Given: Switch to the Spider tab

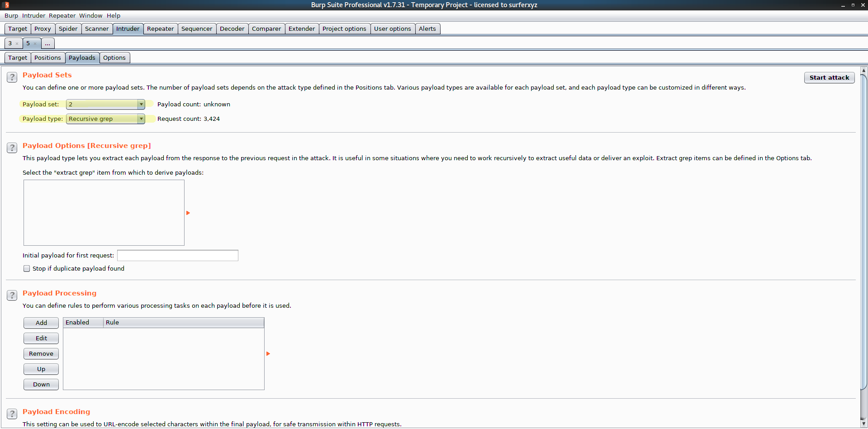Looking at the screenshot, I should pos(68,29).
